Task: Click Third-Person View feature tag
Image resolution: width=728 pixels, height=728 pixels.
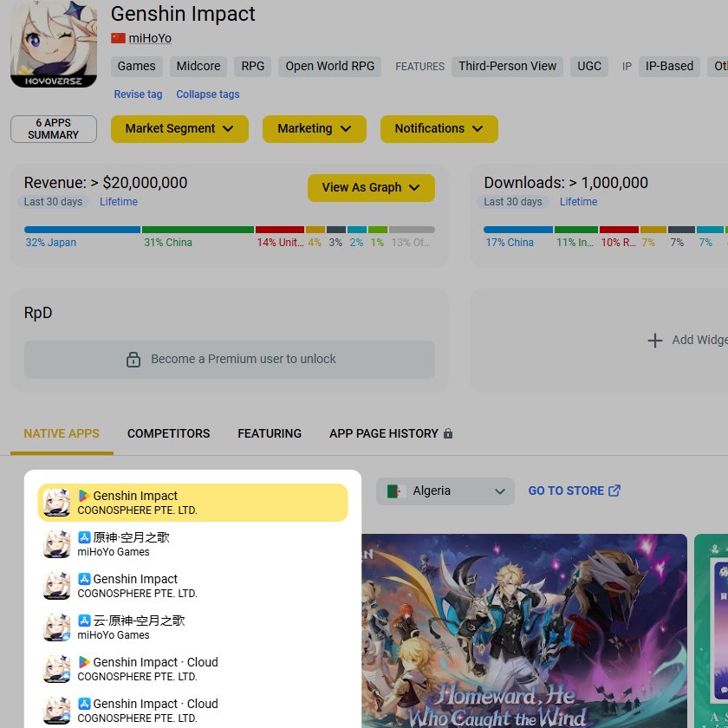Action: point(507,67)
